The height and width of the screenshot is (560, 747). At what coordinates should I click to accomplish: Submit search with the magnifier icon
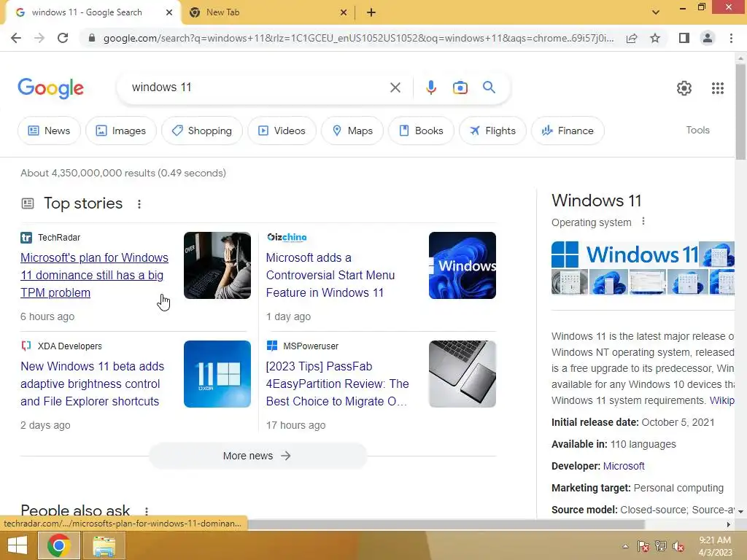(x=489, y=87)
